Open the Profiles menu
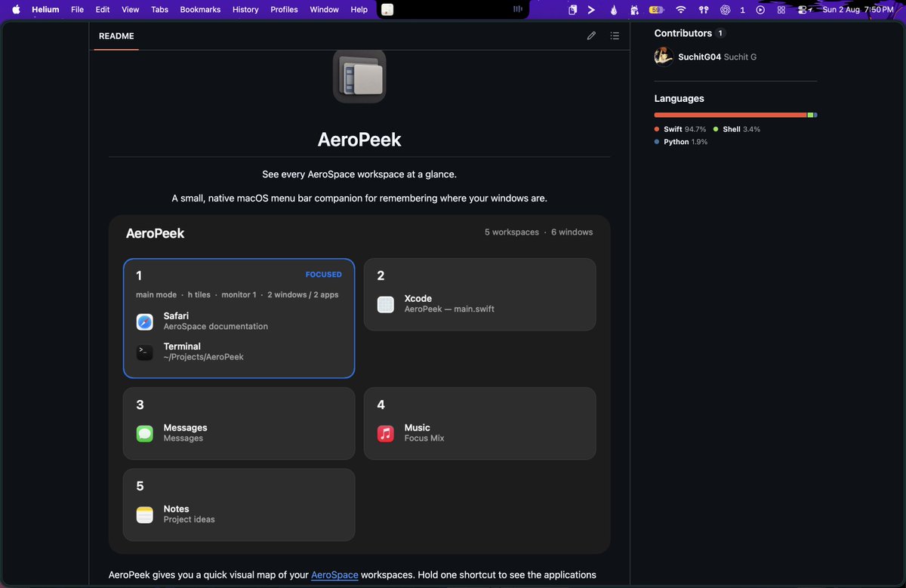The image size is (906, 588). [x=284, y=10]
